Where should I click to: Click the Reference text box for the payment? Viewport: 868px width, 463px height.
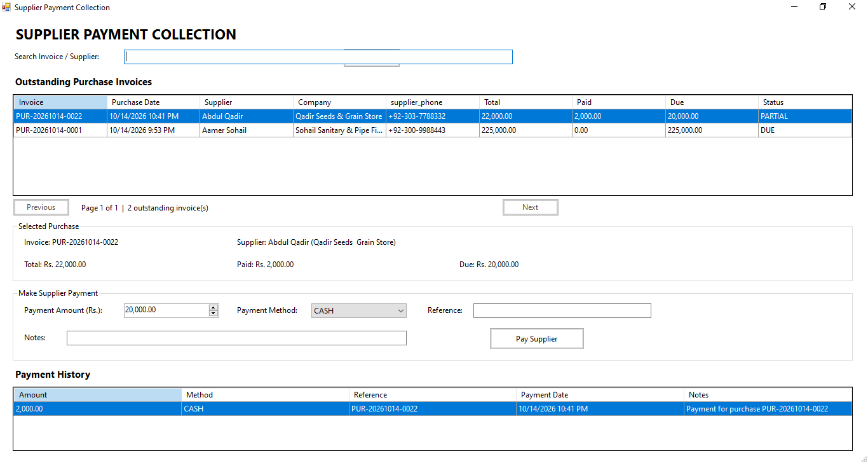(x=562, y=310)
